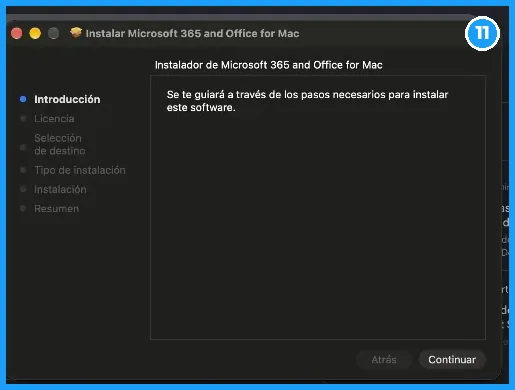Close the installer with the red button
Viewport: 515px width, 390px height.
pos(17,33)
